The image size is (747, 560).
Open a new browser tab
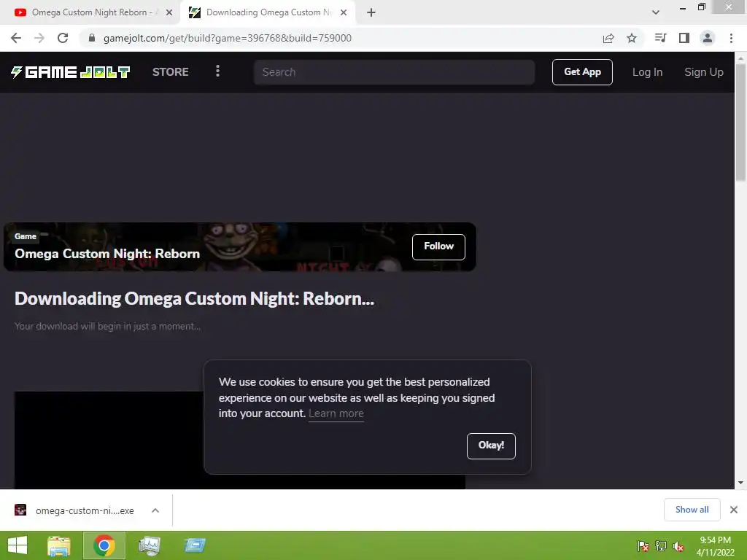point(371,13)
